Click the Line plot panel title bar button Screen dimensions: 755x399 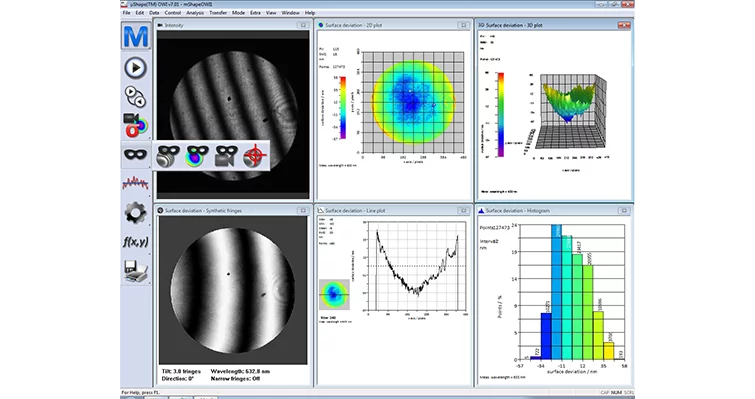tap(464, 210)
